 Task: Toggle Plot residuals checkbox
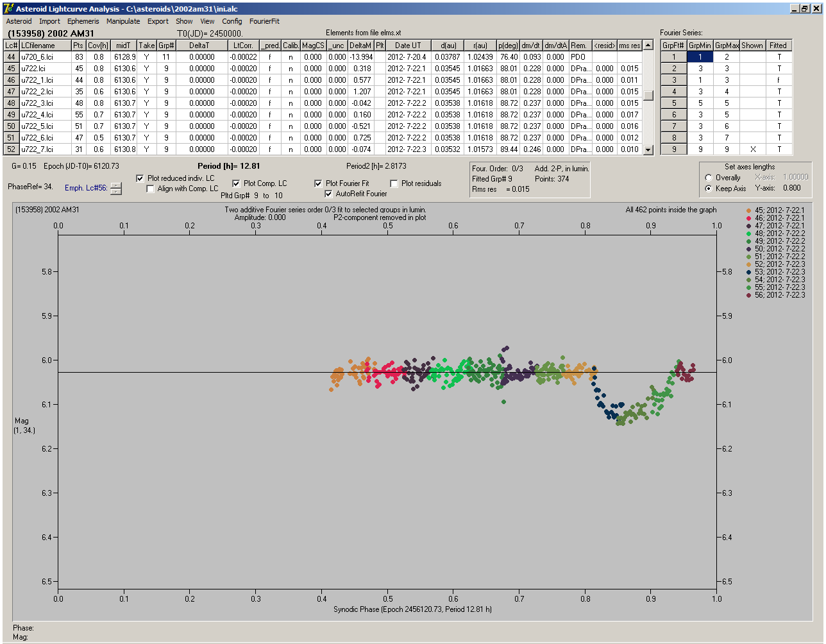point(394,183)
